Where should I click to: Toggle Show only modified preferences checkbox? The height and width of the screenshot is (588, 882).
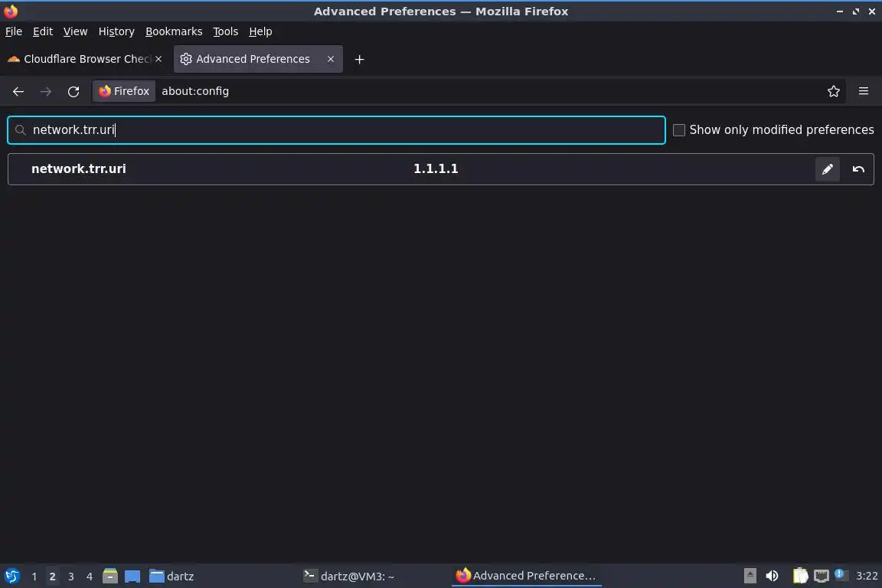679,130
